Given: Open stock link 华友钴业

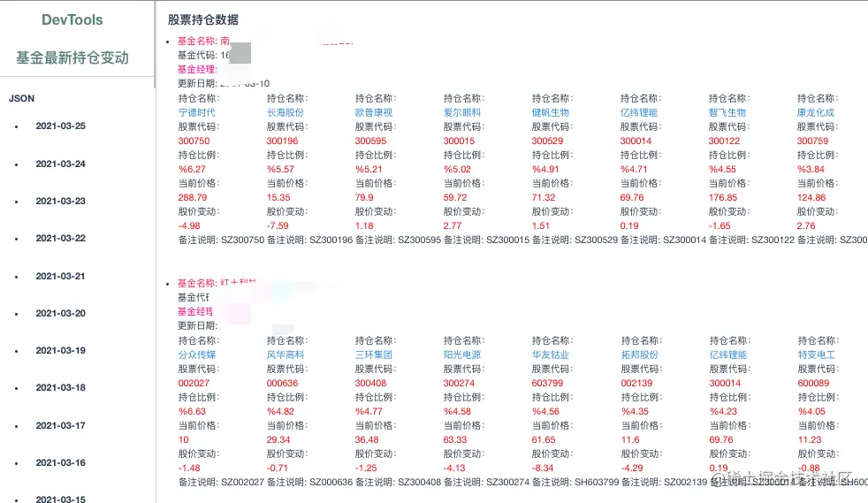Looking at the screenshot, I should pos(551,354).
